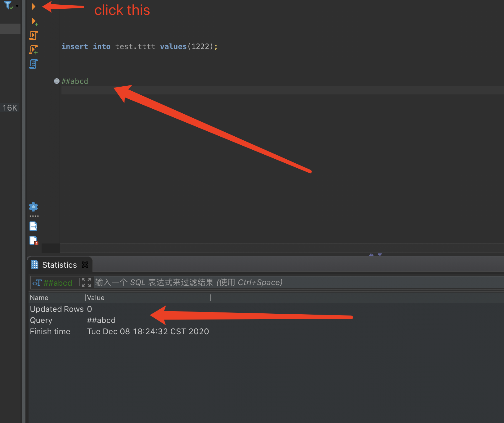Execute the whole SQL script
Screen dimensions: 504x423
(x=34, y=35)
